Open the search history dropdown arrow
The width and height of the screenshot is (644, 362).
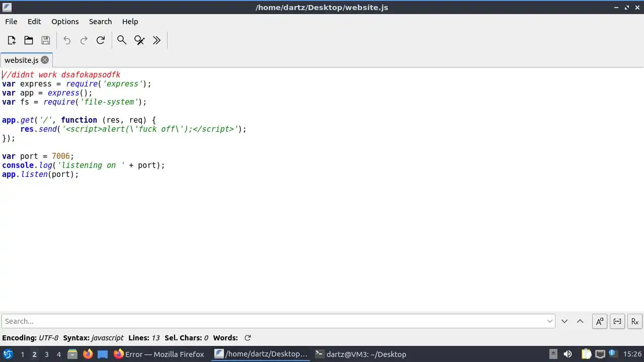550,321
